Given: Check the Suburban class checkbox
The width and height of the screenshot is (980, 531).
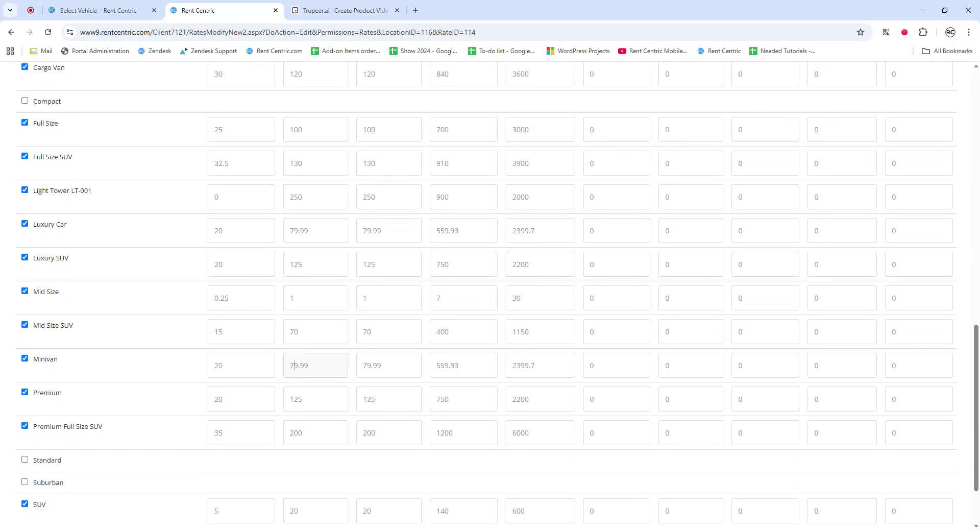Looking at the screenshot, I should pos(24,481).
